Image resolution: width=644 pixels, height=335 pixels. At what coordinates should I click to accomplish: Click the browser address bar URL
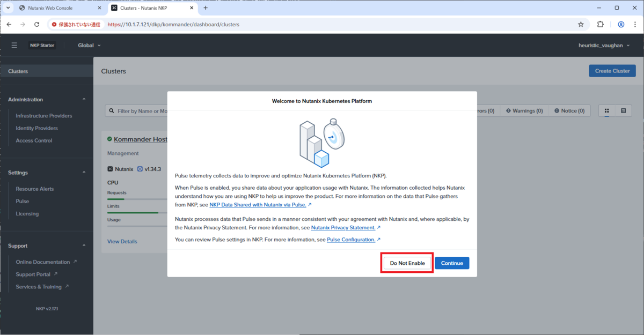click(173, 25)
